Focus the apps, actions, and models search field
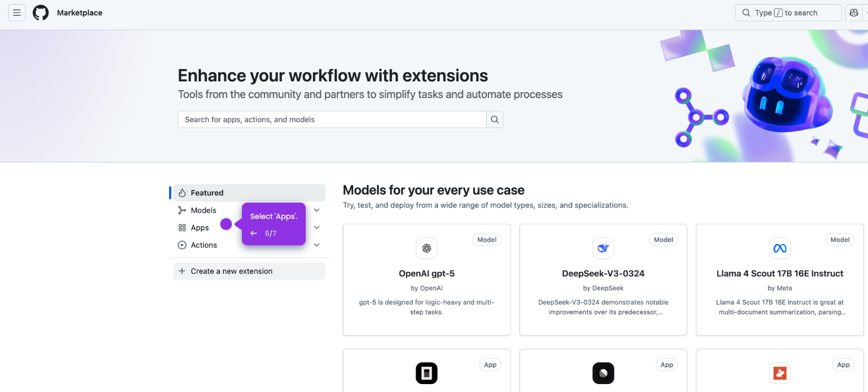This screenshot has width=868, height=392. click(332, 119)
